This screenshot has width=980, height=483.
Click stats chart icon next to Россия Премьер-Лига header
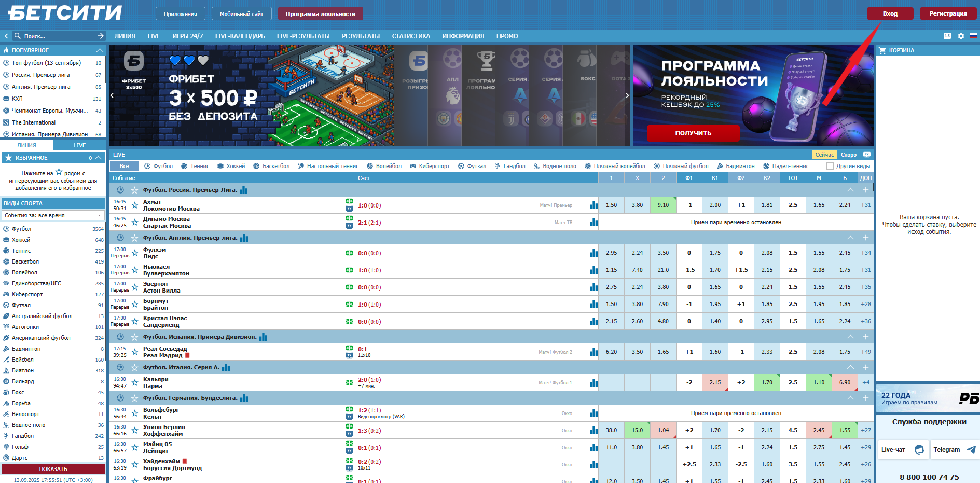(x=244, y=190)
